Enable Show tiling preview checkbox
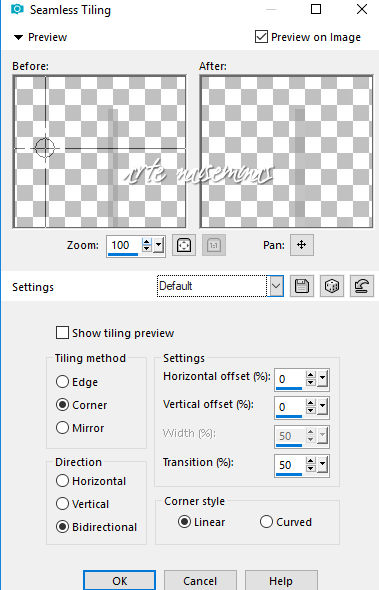Screen dimensions: 379x590 tap(62, 333)
